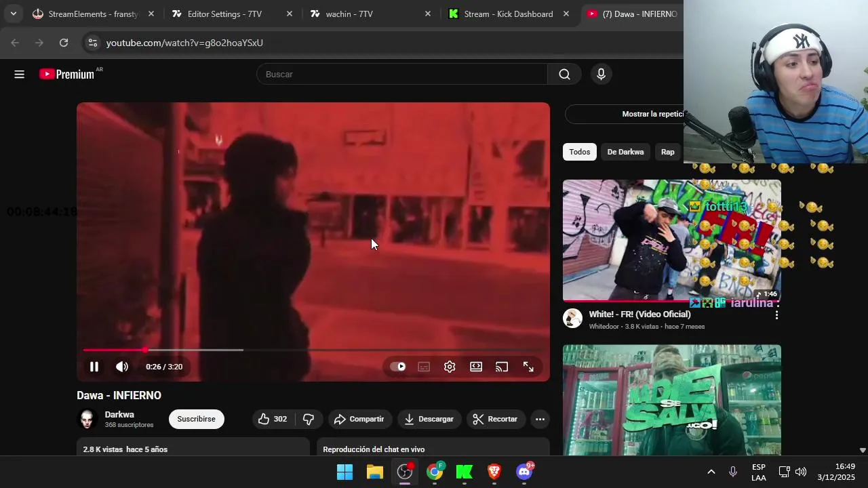
Task: Open White! - FR! (Video Oficial) title
Action: point(639,314)
